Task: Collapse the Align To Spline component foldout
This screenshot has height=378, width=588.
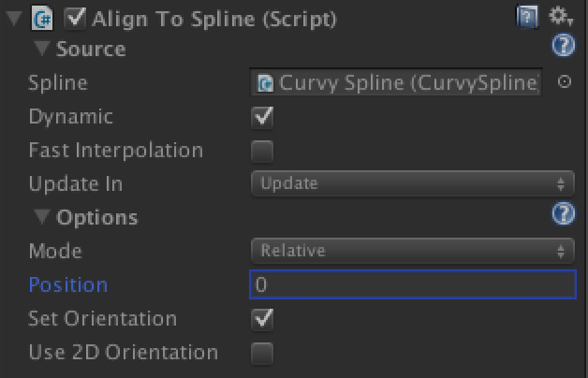Action: [x=14, y=19]
